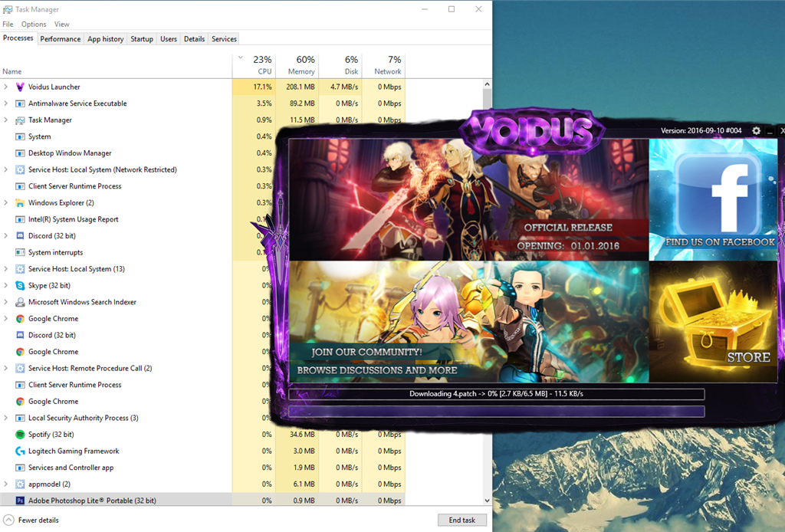Sort processes by CPU column

coord(254,66)
